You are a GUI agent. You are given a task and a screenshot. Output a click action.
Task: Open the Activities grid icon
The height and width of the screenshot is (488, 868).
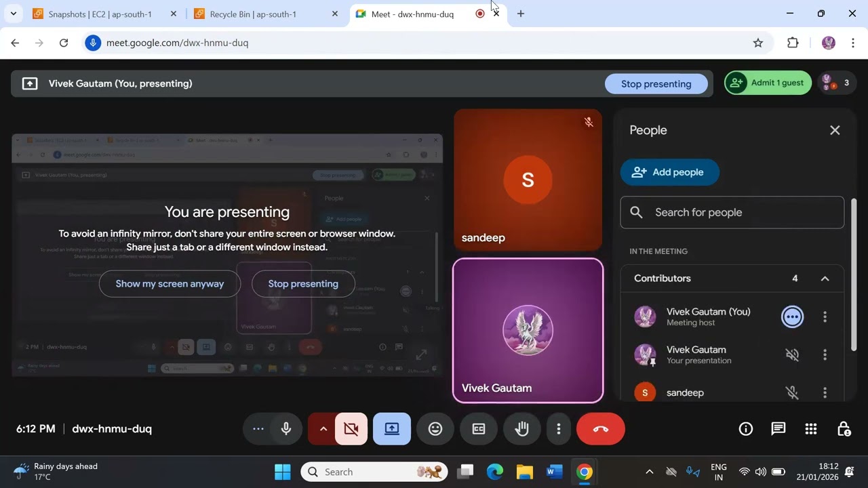(x=811, y=429)
